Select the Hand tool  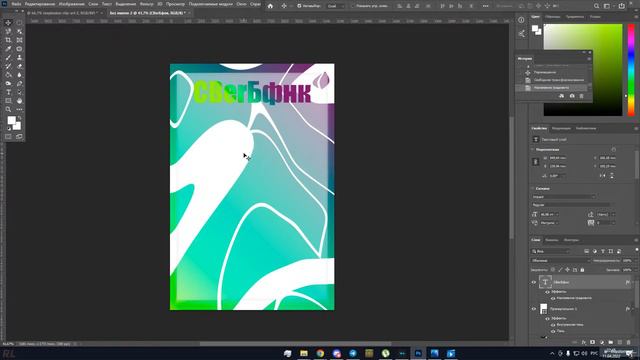[19, 101]
